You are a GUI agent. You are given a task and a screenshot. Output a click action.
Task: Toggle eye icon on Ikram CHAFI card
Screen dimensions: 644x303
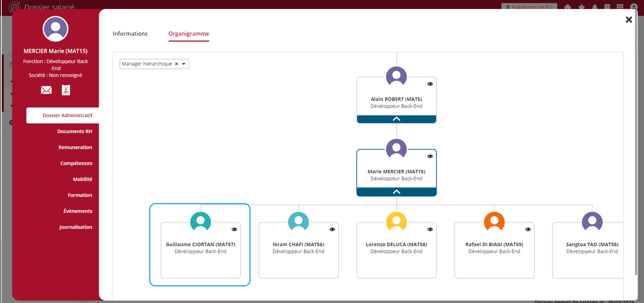[332, 229]
